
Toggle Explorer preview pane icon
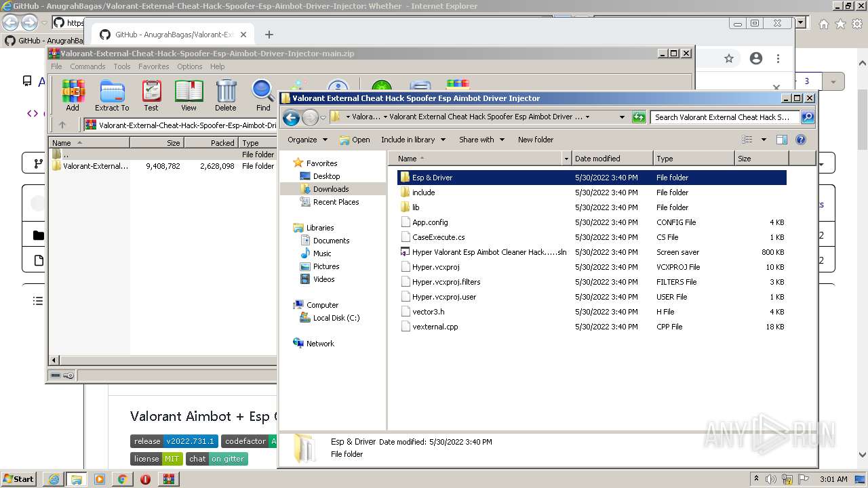(782, 140)
